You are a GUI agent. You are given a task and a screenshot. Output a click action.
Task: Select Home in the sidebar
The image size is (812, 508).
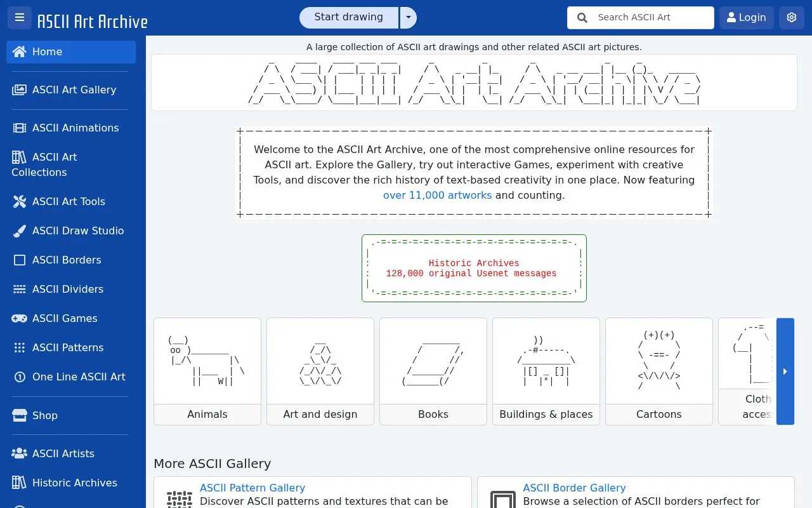(x=71, y=52)
